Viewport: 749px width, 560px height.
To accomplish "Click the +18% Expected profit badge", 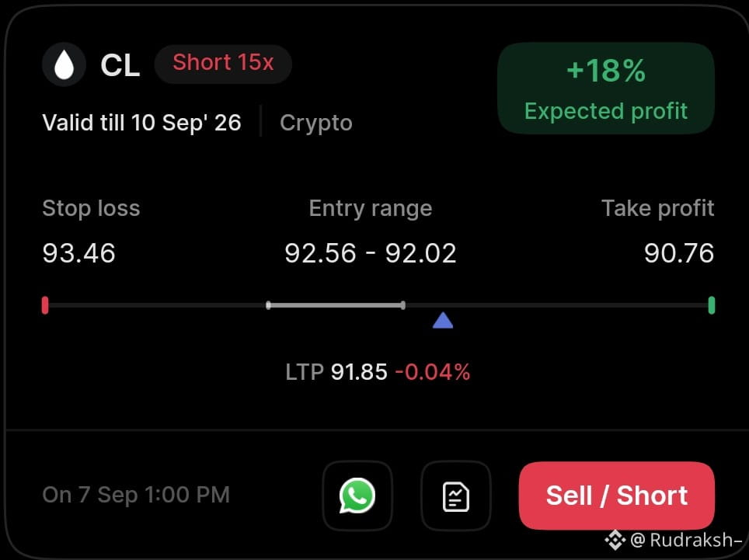I will tap(606, 89).
